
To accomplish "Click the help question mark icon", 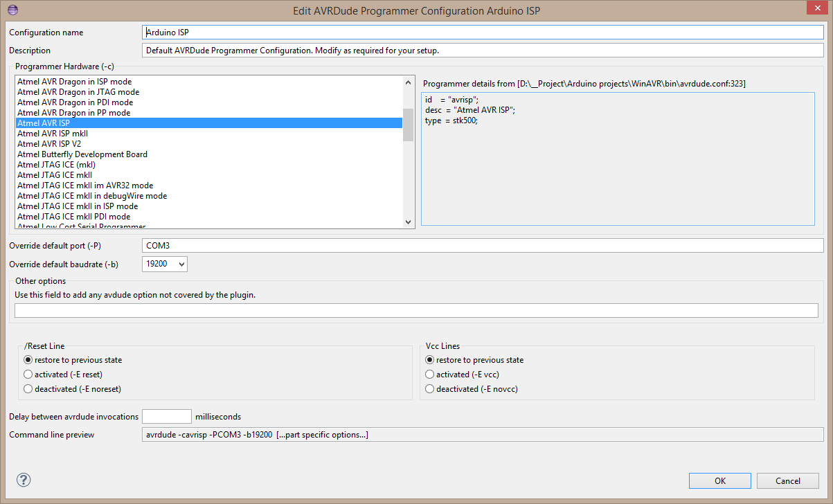I will click(x=24, y=480).
